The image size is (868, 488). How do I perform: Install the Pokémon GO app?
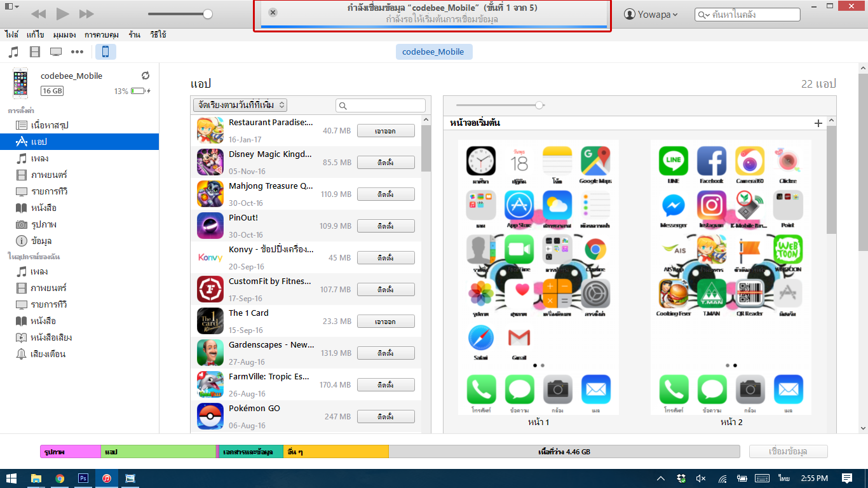(x=385, y=417)
